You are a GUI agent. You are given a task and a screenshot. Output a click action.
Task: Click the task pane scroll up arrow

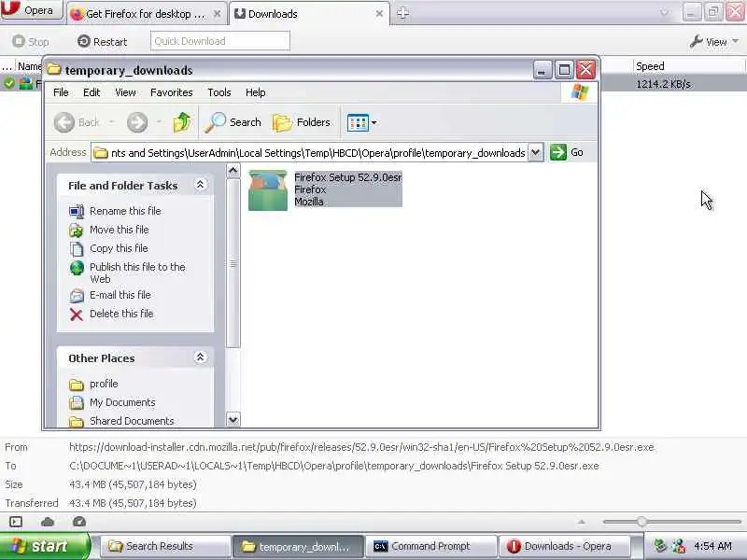(233, 171)
